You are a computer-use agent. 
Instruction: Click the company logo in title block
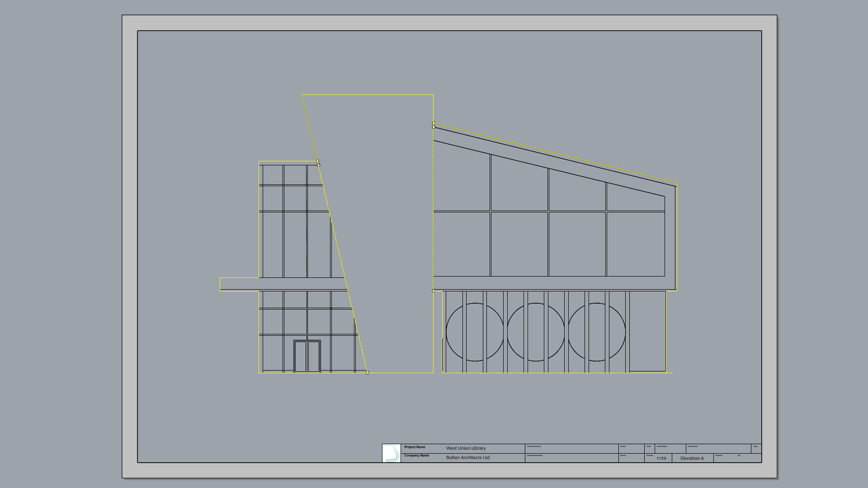[392, 453]
